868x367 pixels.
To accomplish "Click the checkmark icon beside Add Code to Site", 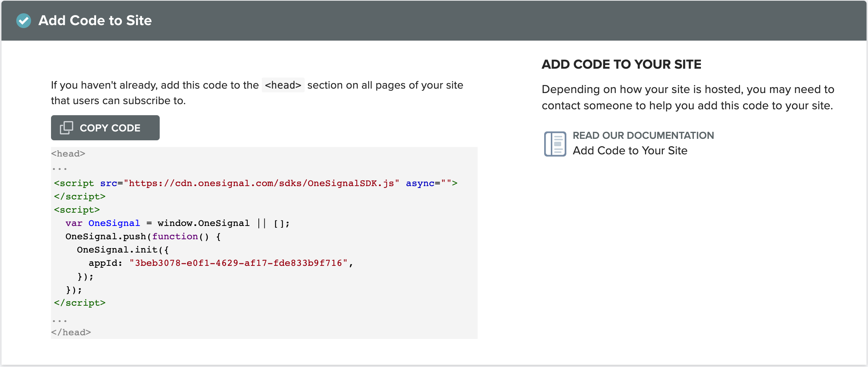I will tap(24, 21).
